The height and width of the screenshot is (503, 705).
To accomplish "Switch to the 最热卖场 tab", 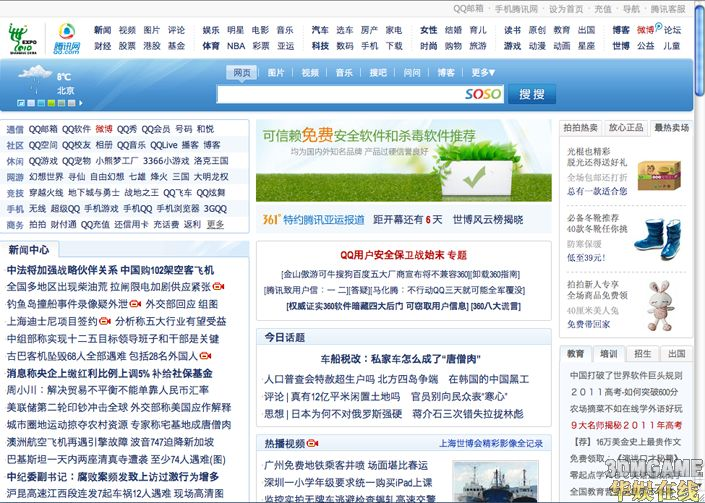I will [671, 128].
